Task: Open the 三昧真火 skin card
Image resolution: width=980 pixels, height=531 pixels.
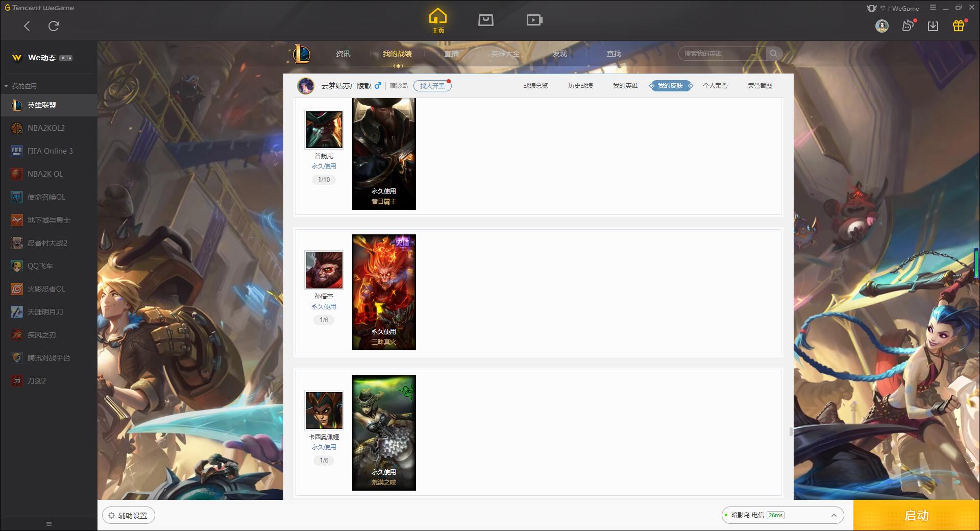Action: click(x=384, y=293)
